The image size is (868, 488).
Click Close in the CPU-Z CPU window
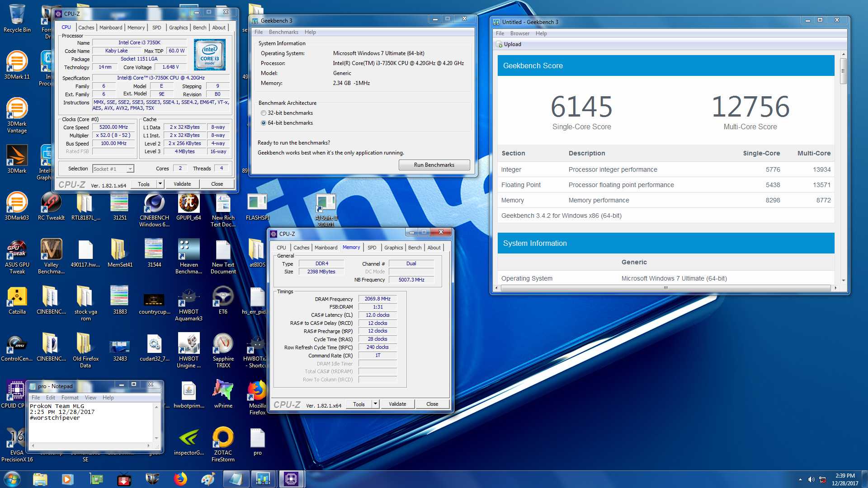(217, 184)
